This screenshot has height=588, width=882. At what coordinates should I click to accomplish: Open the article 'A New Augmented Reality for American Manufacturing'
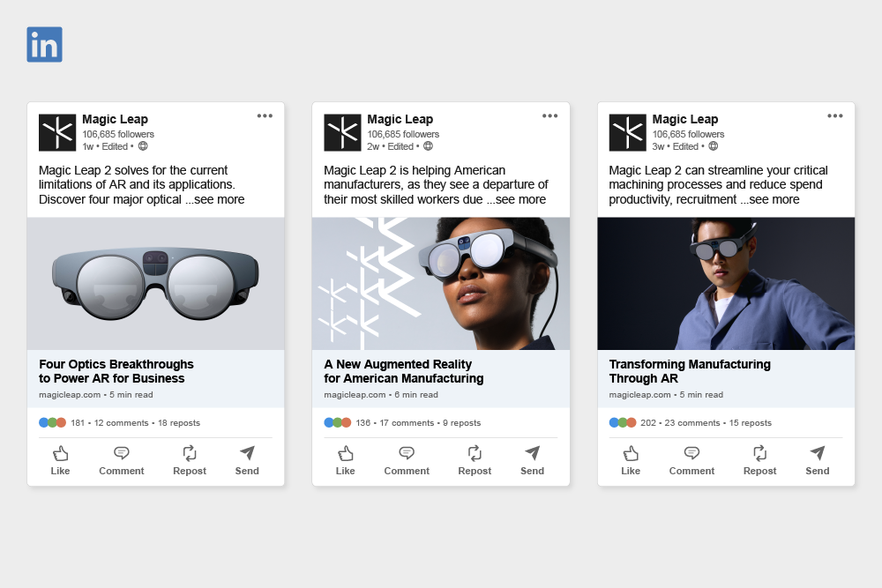click(404, 371)
